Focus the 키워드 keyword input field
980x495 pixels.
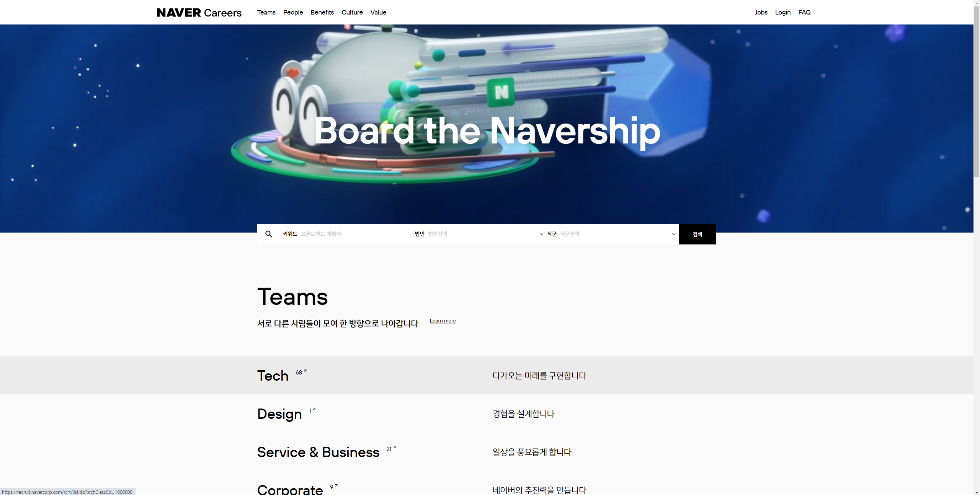[x=345, y=234]
